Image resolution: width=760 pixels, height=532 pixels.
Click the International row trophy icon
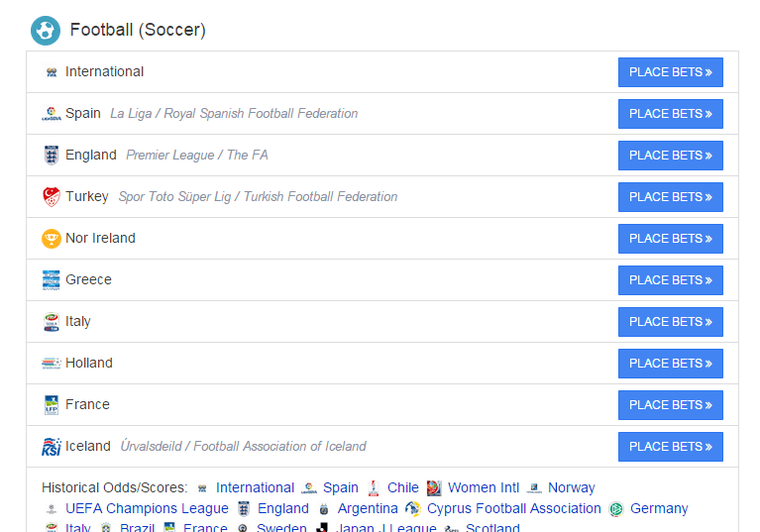[x=52, y=72]
